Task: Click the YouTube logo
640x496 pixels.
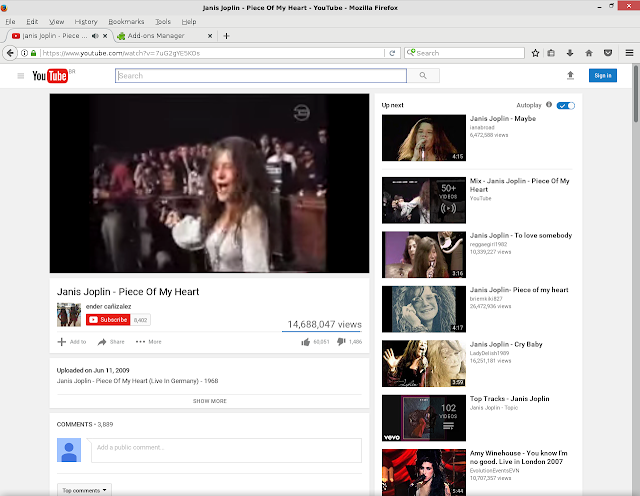Action: (50, 76)
